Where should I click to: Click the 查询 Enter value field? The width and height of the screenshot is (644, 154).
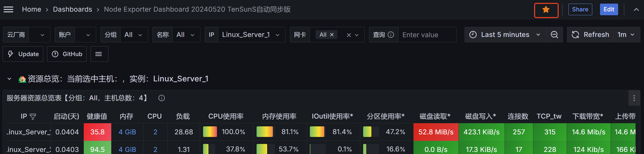point(427,35)
